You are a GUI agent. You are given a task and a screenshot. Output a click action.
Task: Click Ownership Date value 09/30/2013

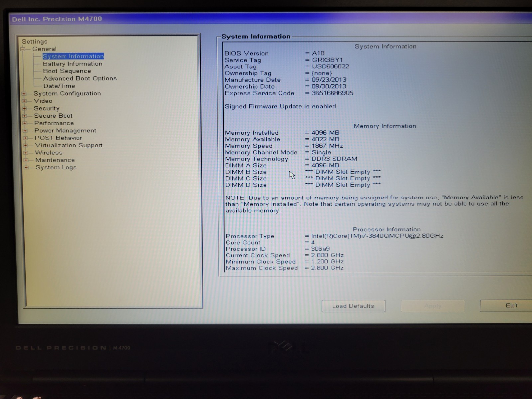click(x=329, y=86)
